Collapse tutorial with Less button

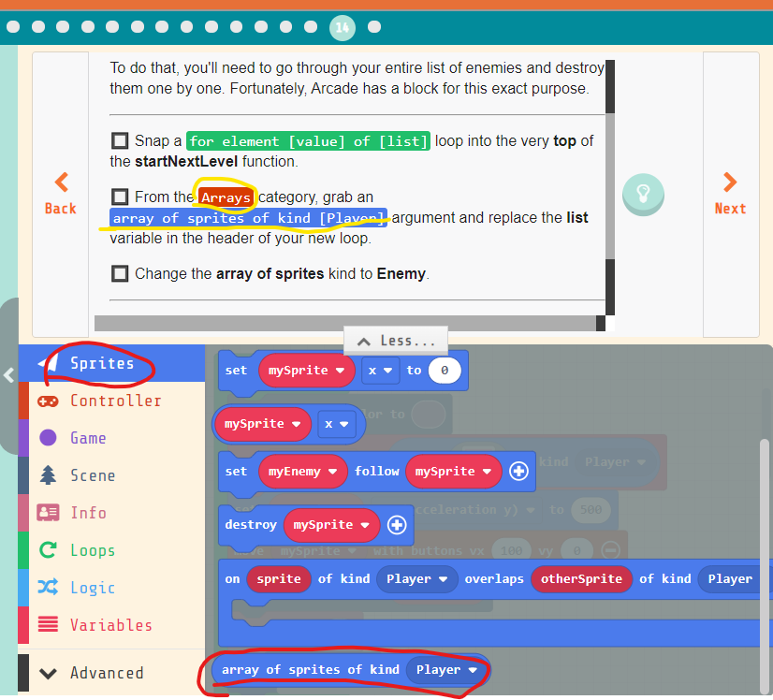click(396, 341)
